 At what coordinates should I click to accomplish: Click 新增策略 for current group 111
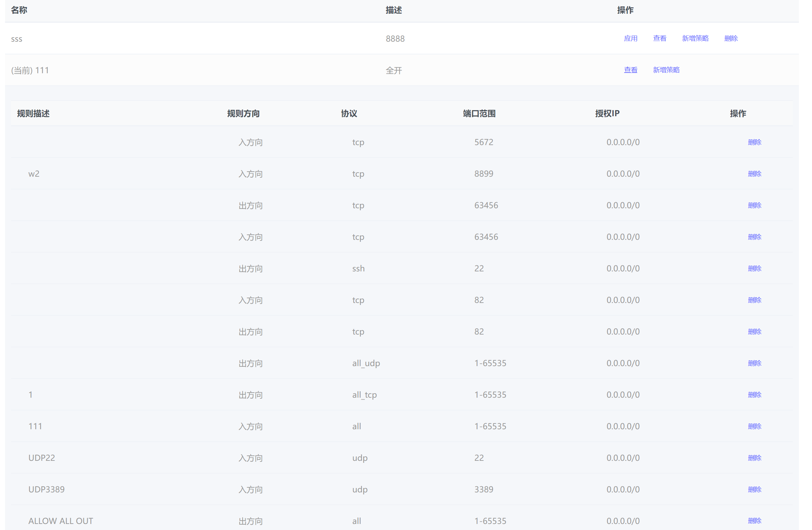point(666,70)
